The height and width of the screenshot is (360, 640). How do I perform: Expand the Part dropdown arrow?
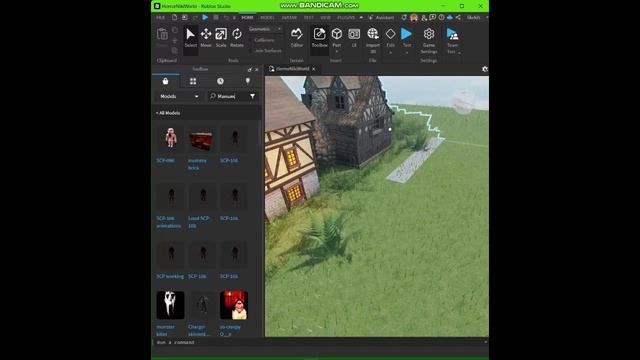[337, 52]
